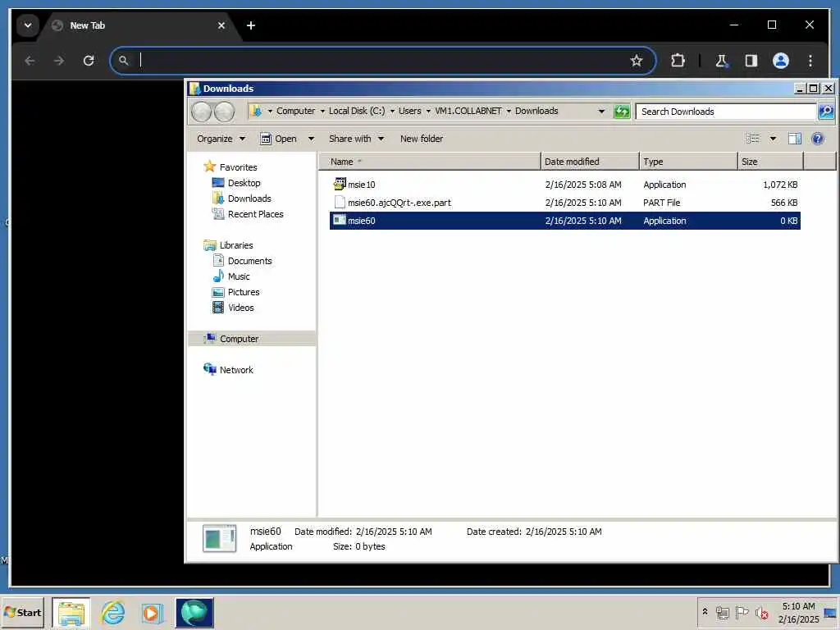The height and width of the screenshot is (630, 840).
Task: Open Chrome tab search chevron
Action: pyautogui.click(x=27, y=25)
